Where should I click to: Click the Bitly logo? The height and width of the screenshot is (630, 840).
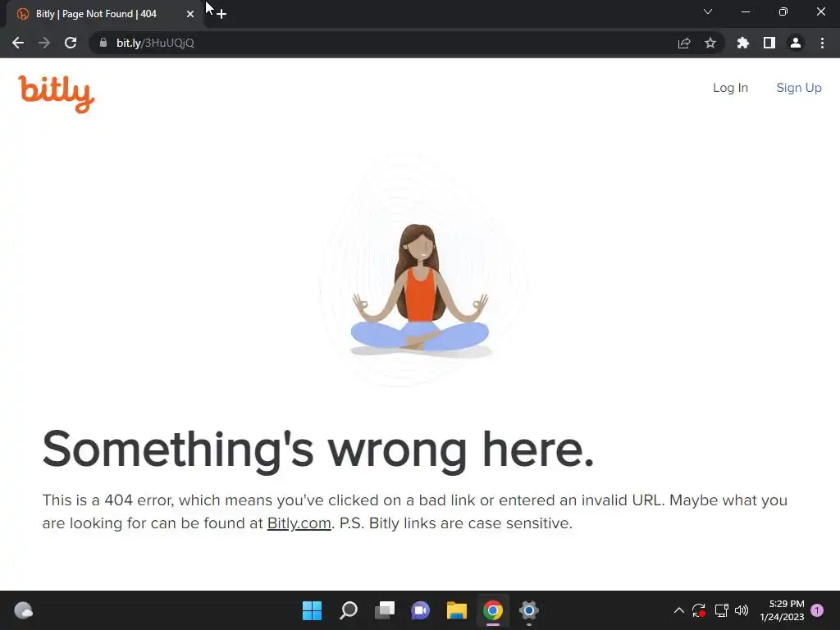tap(57, 94)
